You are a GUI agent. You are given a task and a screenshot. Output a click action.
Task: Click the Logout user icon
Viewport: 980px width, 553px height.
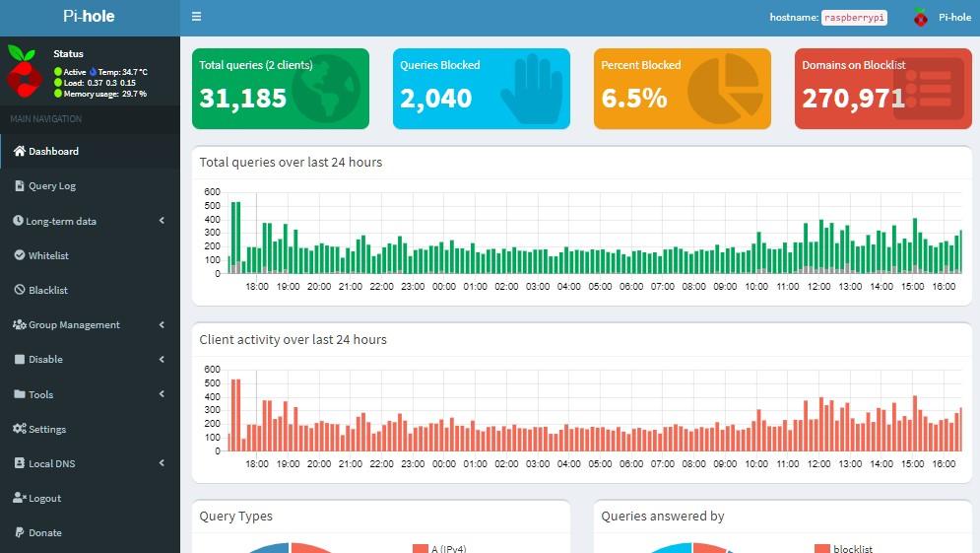[x=20, y=498]
